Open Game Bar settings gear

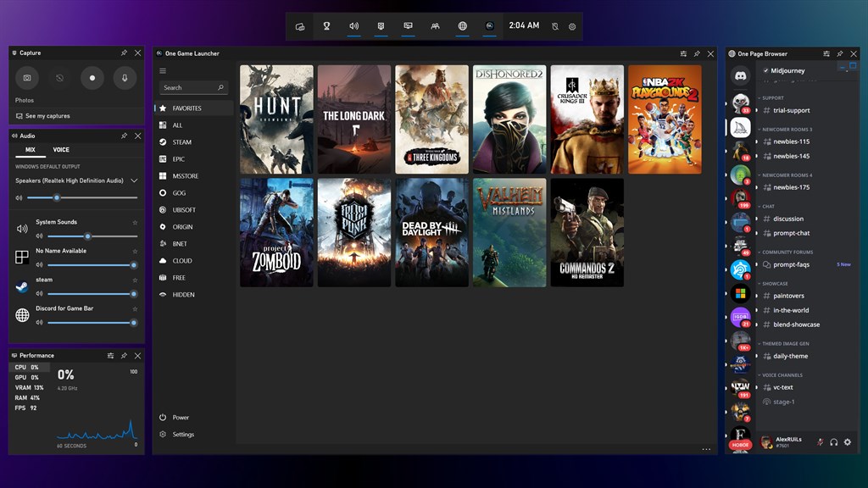(572, 26)
